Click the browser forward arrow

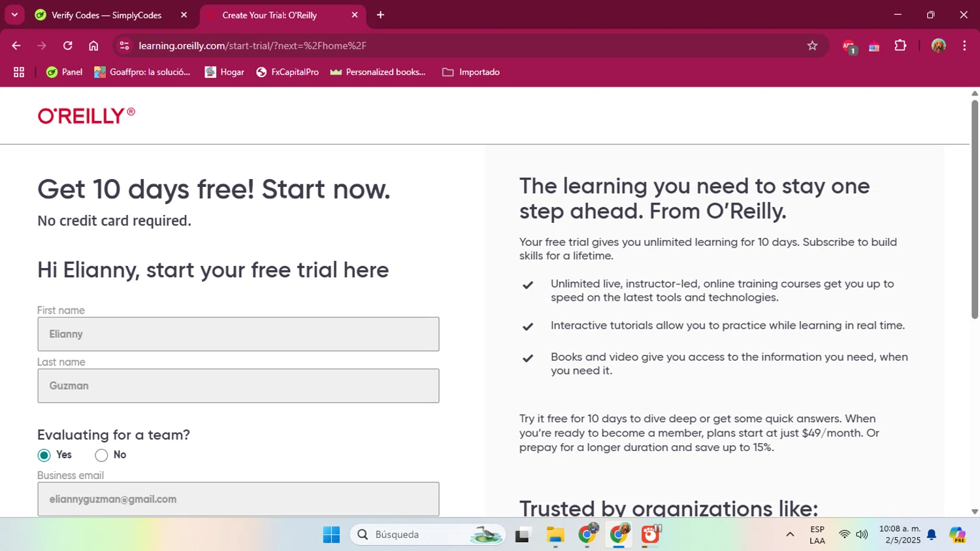tap(42, 46)
